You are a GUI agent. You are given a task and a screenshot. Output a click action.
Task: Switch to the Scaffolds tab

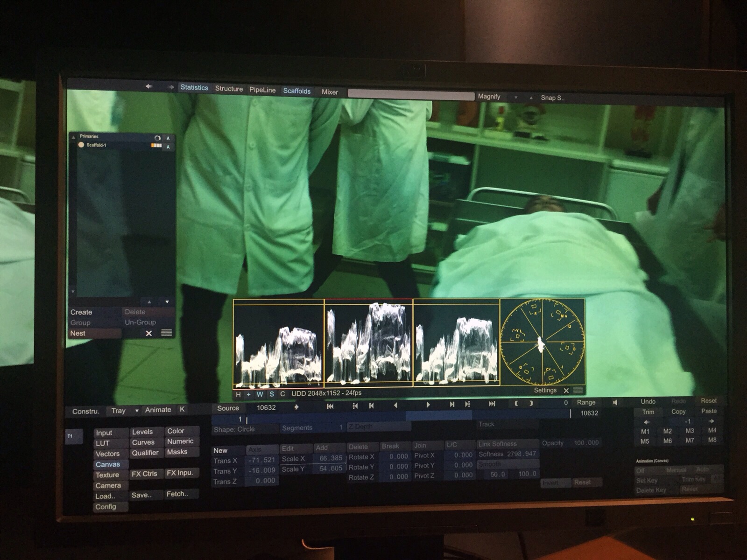(x=297, y=91)
